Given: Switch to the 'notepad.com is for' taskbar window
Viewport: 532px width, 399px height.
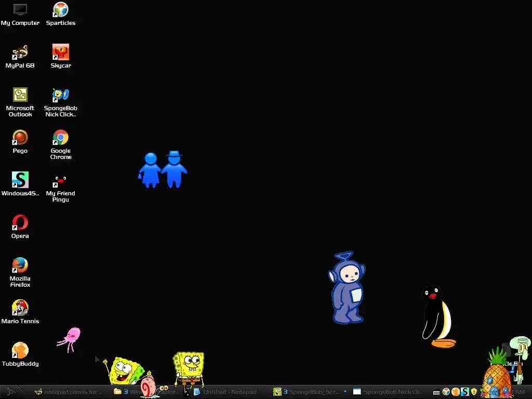Looking at the screenshot, I should coord(69,392).
